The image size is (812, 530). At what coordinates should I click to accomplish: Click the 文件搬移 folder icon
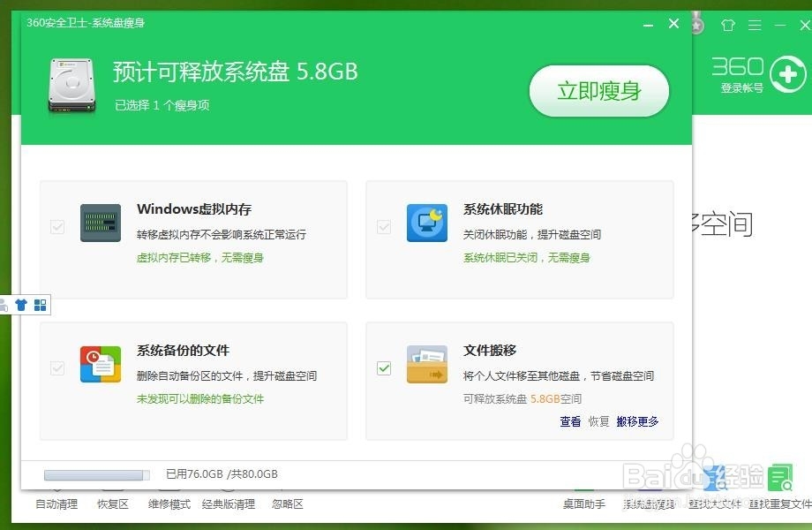point(426,364)
